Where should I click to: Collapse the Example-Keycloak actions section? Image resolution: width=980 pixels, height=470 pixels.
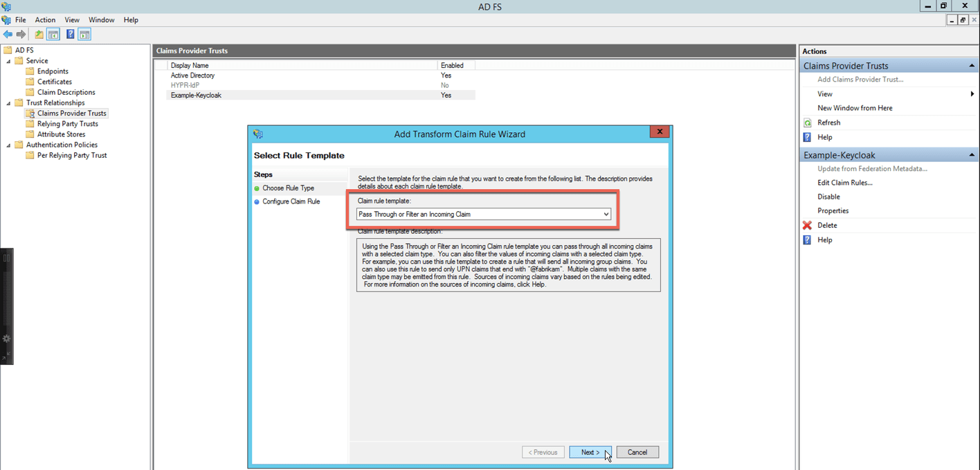tap(972, 155)
